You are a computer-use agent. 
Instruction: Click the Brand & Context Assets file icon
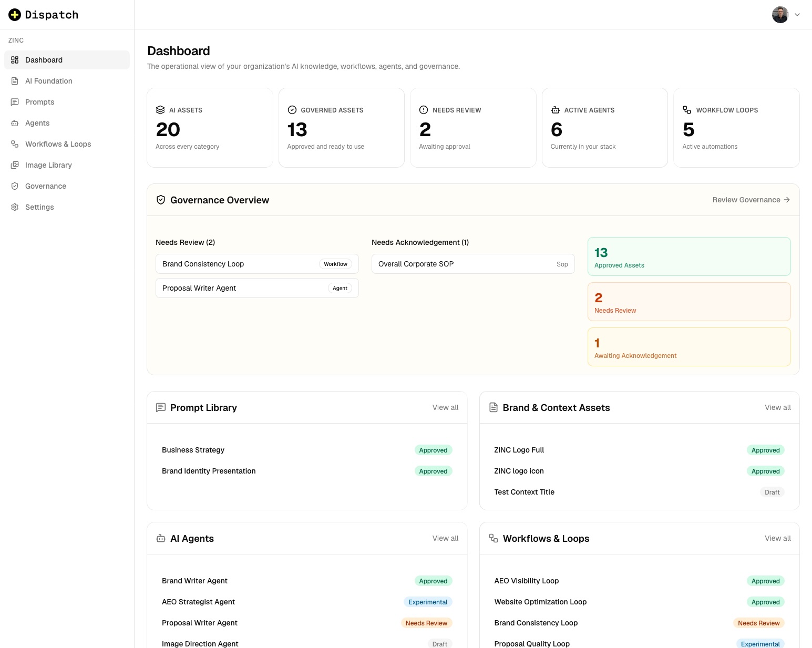494,407
